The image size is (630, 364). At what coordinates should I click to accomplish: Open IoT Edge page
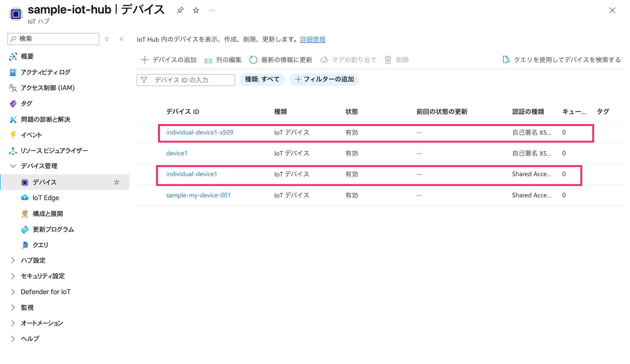46,198
